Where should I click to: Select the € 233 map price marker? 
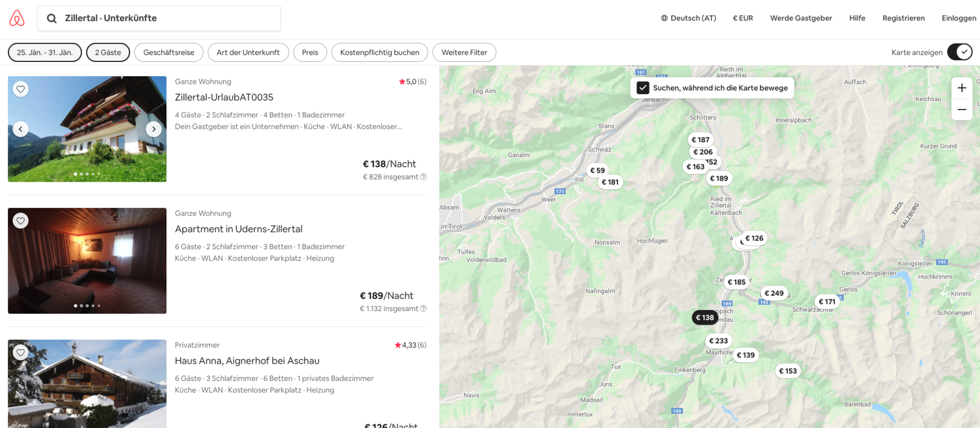[x=718, y=341]
